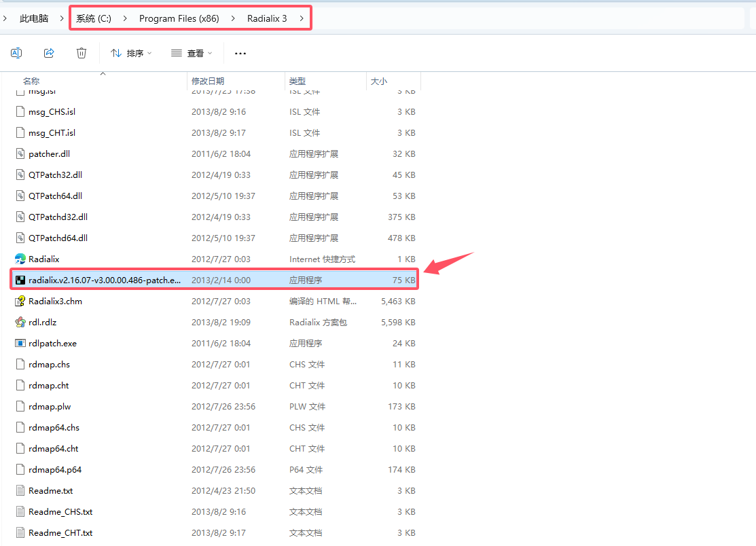
Task: Sort by 类型 column header
Action: [298, 81]
